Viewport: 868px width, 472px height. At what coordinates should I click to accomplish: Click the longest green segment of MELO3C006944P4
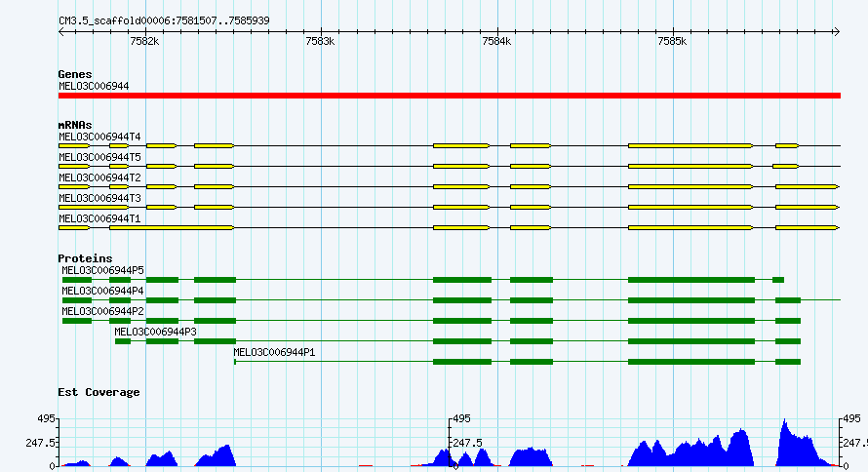[691, 300]
